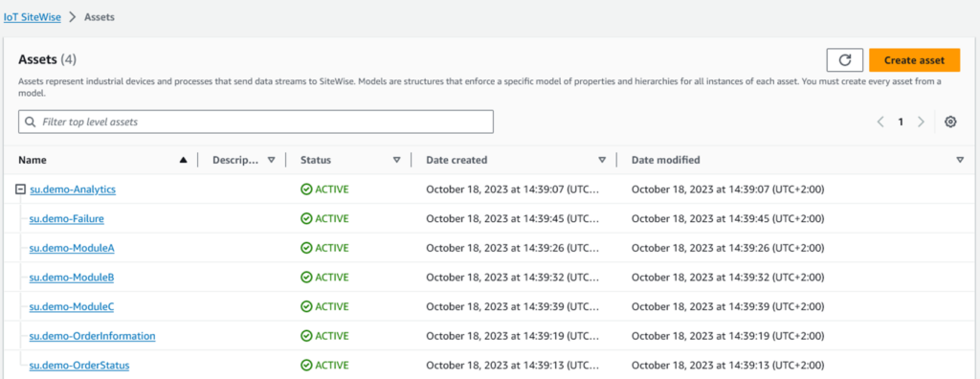Click Date created cell showing 14:39:32
This screenshot has width=980, height=379.
(513, 277)
